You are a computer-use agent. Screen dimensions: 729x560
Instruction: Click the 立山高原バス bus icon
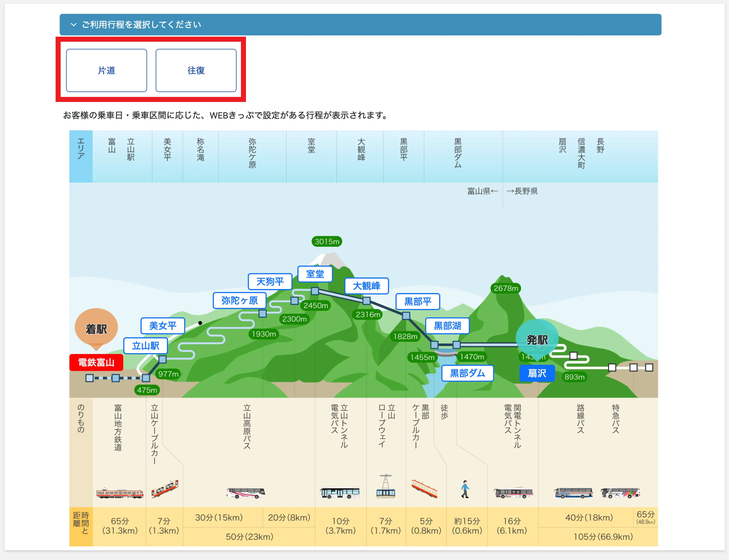point(246,493)
